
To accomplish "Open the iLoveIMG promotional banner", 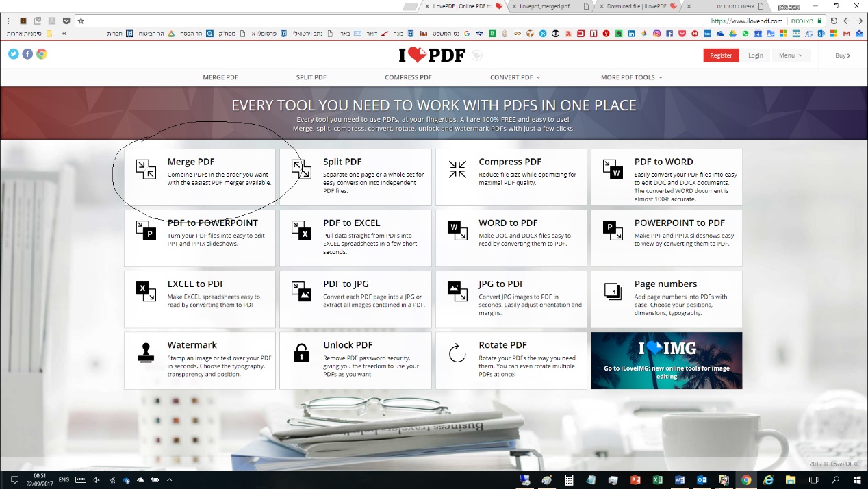I will (667, 360).
